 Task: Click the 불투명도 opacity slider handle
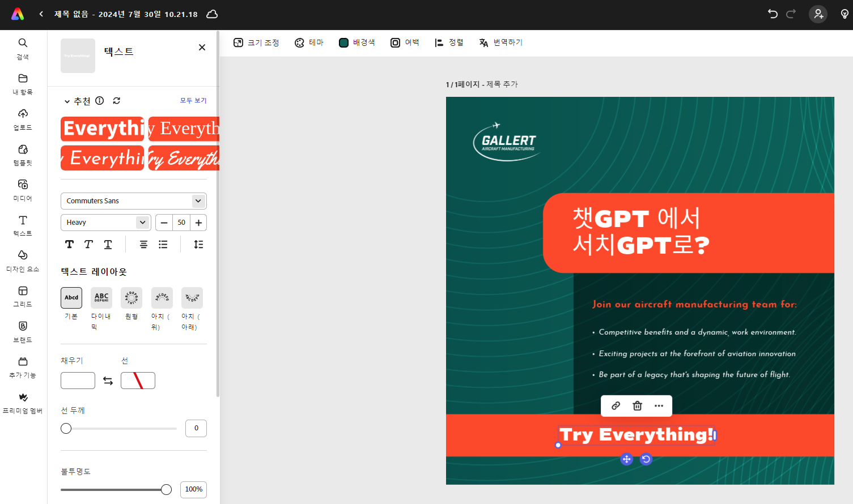click(x=166, y=490)
